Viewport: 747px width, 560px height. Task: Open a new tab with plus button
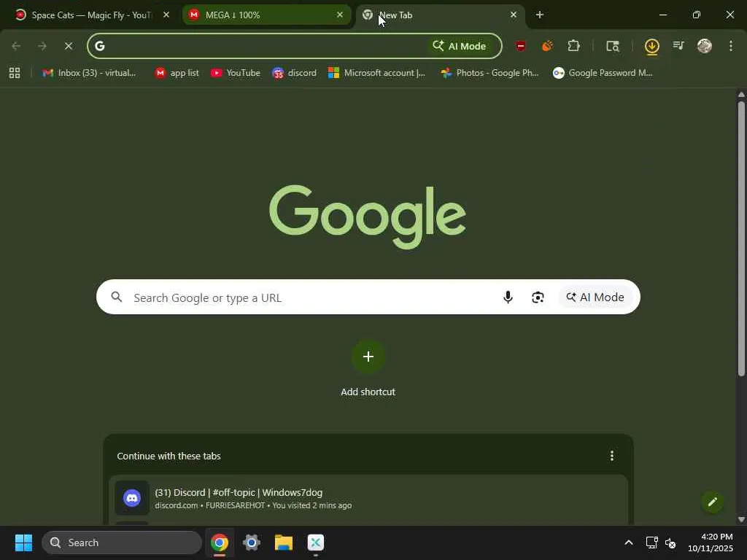539,15
